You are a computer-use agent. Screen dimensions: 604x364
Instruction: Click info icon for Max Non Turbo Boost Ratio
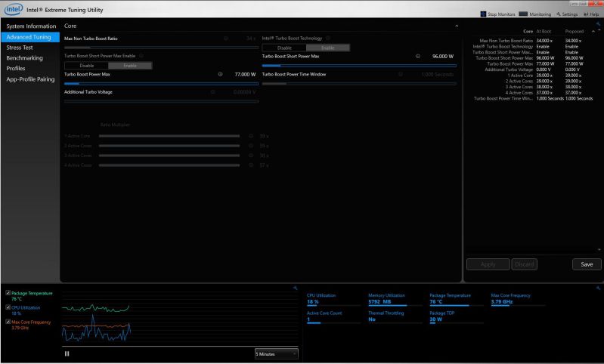click(x=226, y=39)
